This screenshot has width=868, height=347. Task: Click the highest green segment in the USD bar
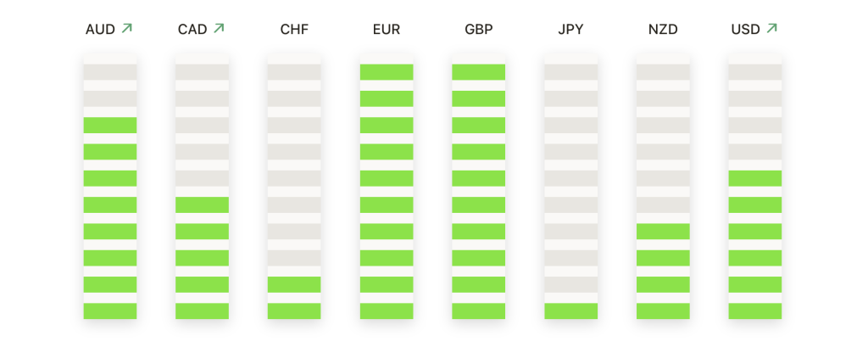click(x=754, y=178)
